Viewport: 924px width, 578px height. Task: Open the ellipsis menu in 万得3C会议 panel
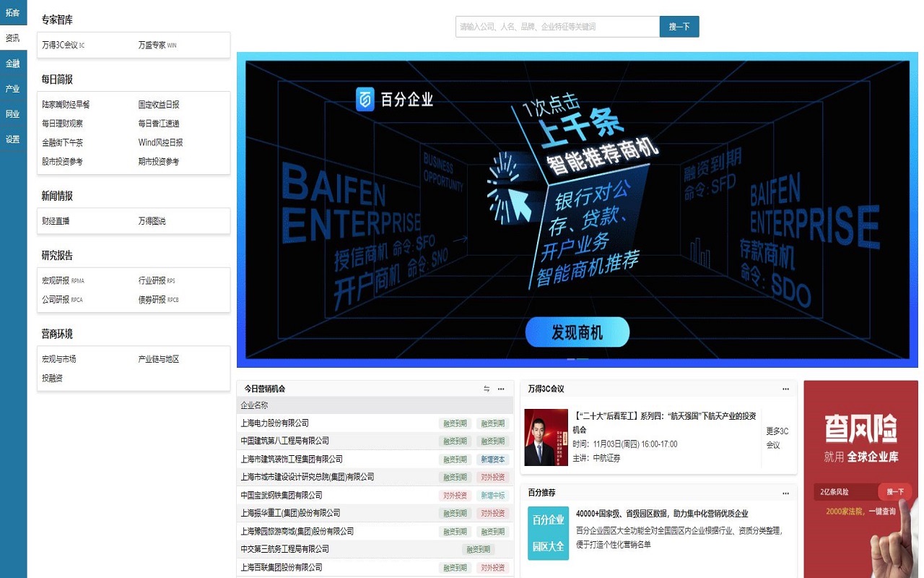[785, 389]
